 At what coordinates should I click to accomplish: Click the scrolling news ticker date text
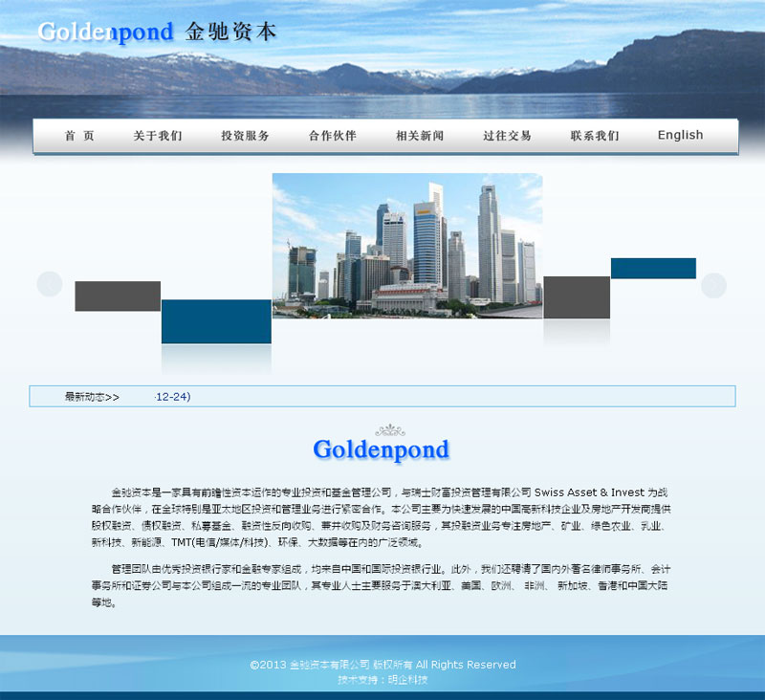click(172, 397)
